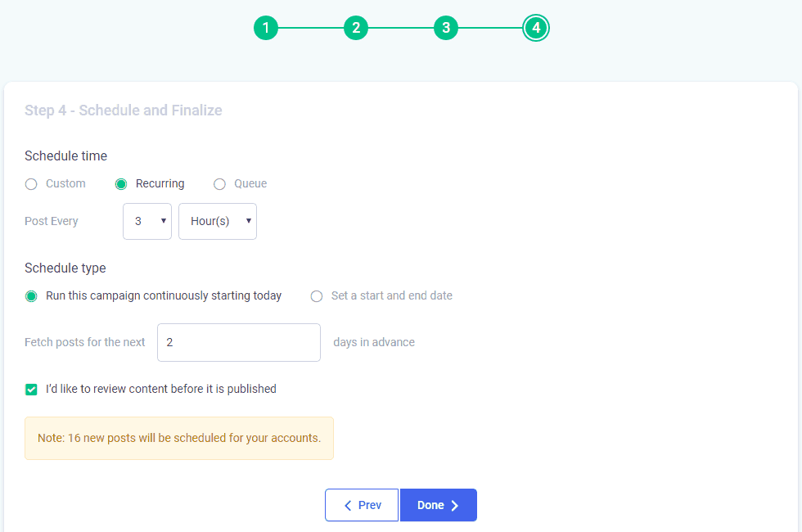The width and height of the screenshot is (802, 532).
Task: Go to step 1 circle in progress bar
Action: coord(266,28)
